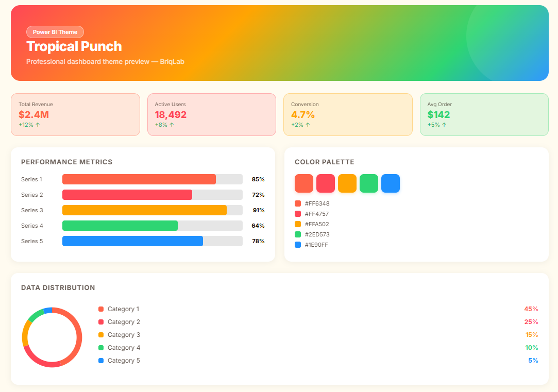Screen dimensions: 558x392
Task: Click the coral swatch in Color Palette
Action: coord(304,183)
